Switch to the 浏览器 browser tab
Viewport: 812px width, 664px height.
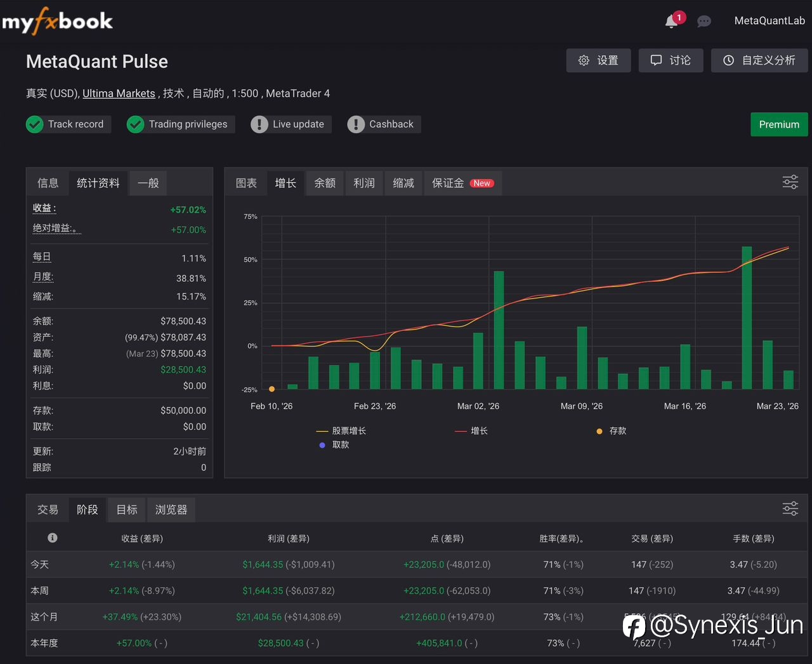(171, 509)
